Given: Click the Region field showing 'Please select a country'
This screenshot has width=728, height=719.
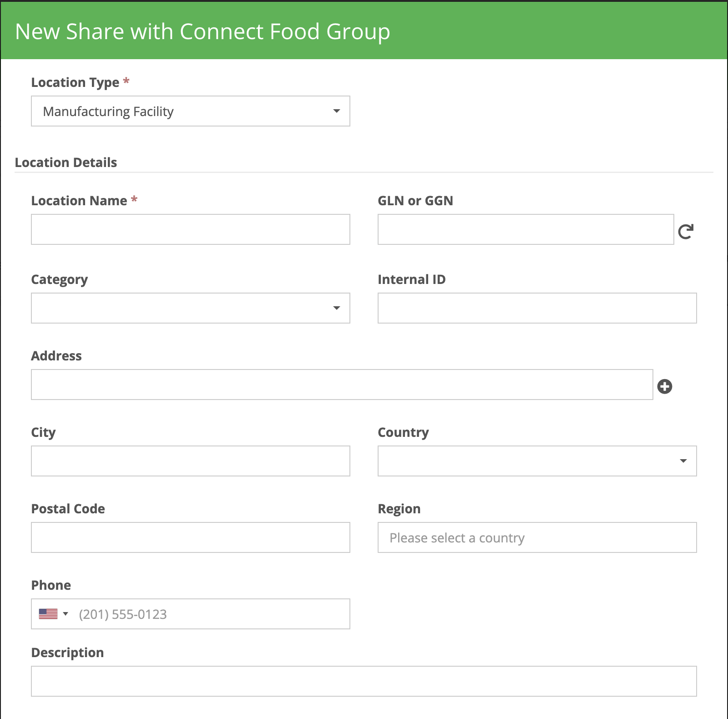Looking at the screenshot, I should click(537, 537).
